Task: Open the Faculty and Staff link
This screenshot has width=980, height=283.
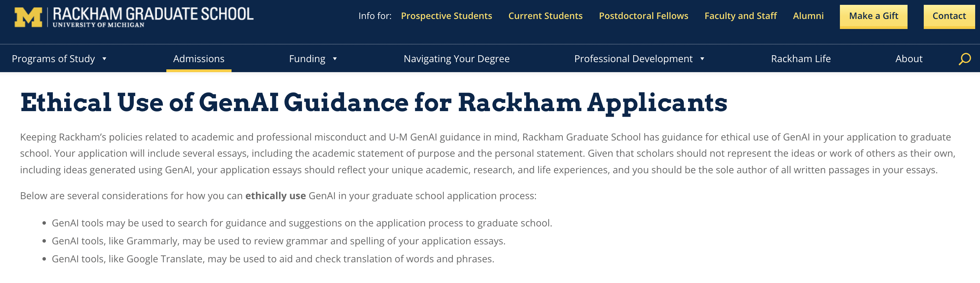Action: pyautogui.click(x=740, y=16)
